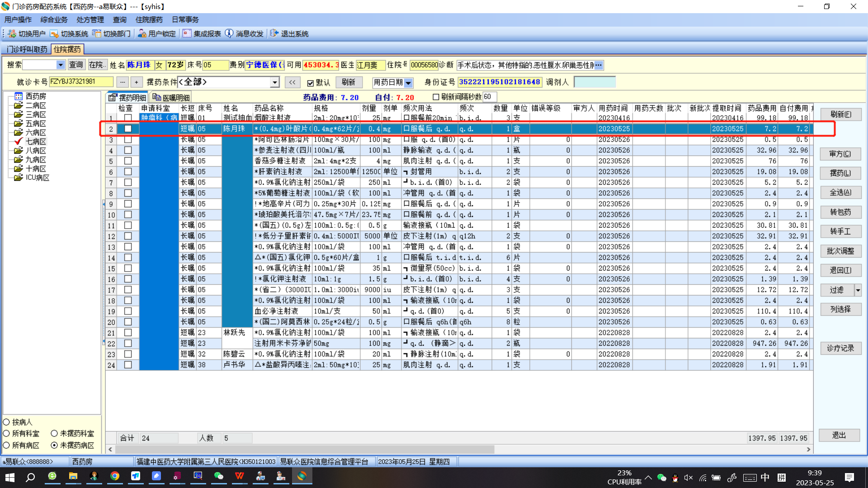
Task: Enable the 刷新间隔秒数 checkbox
Action: tap(436, 97)
